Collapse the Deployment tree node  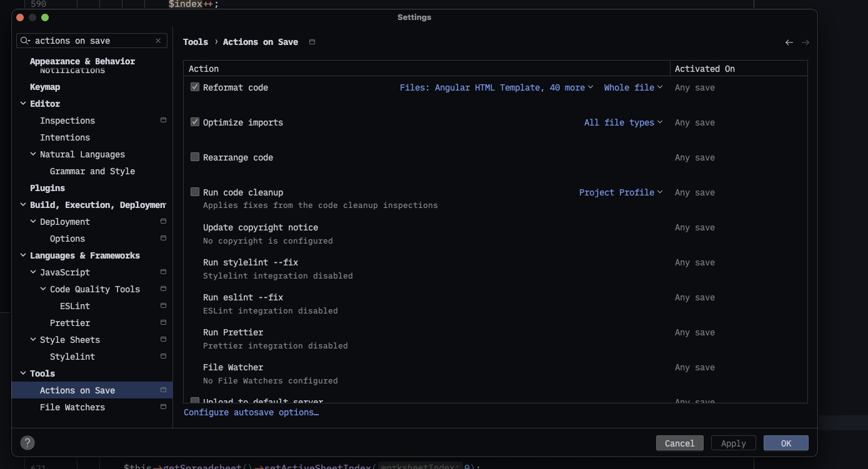click(33, 222)
